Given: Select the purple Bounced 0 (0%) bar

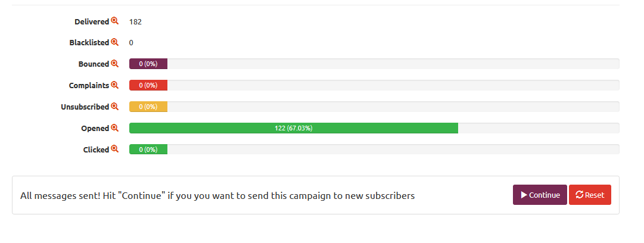Looking at the screenshot, I should point(148,64).
